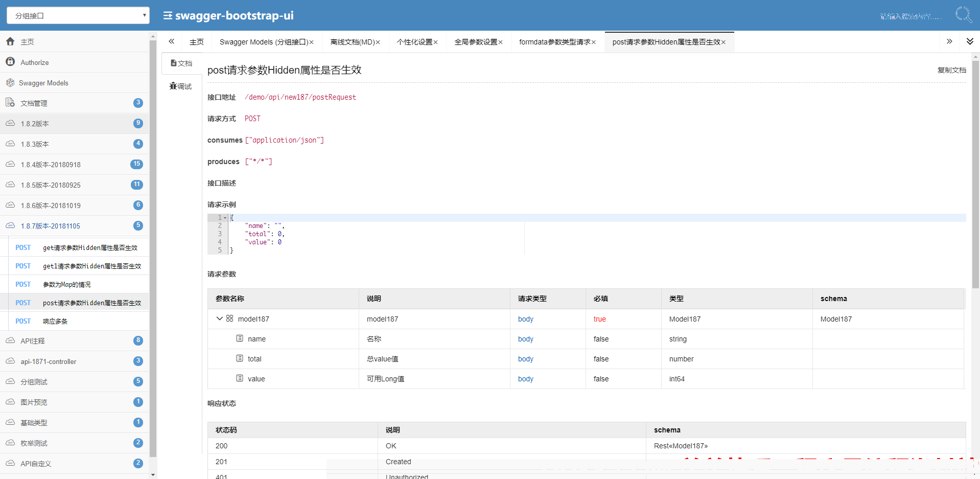Expand the 1.8.6版本-20181019 group
This screenshot has height=479, width=980.
coord(75,205)
